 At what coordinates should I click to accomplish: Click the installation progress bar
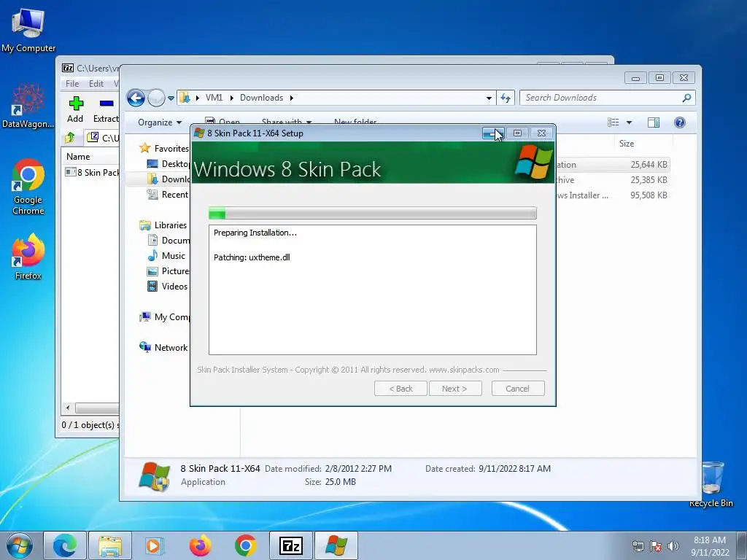click(373, 213)
